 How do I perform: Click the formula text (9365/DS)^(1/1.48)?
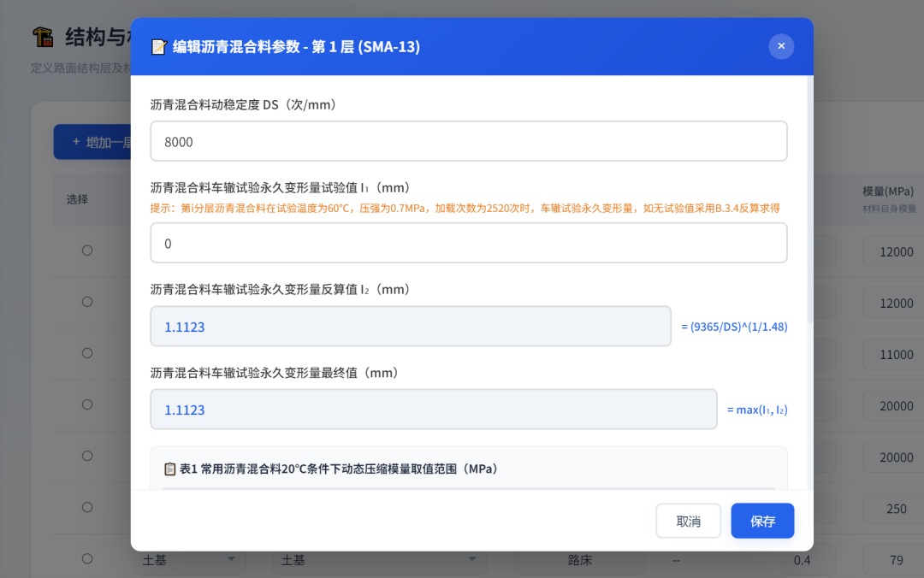(734, 327)
